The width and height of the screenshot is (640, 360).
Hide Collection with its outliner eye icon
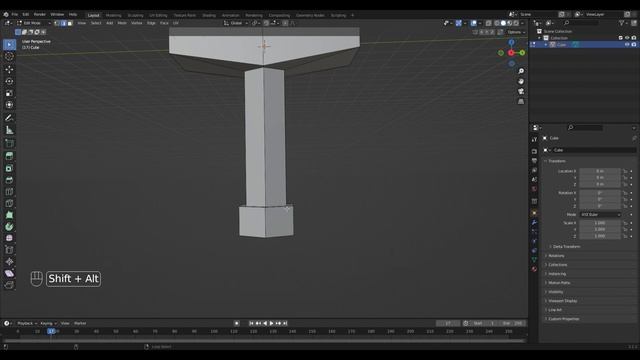click(x=627, y=38)
